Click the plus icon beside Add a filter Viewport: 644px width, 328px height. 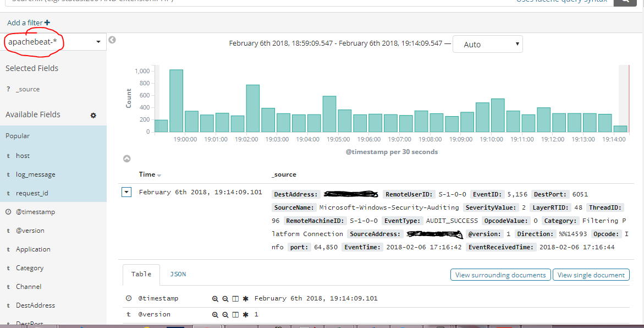[x=47, y=23]
